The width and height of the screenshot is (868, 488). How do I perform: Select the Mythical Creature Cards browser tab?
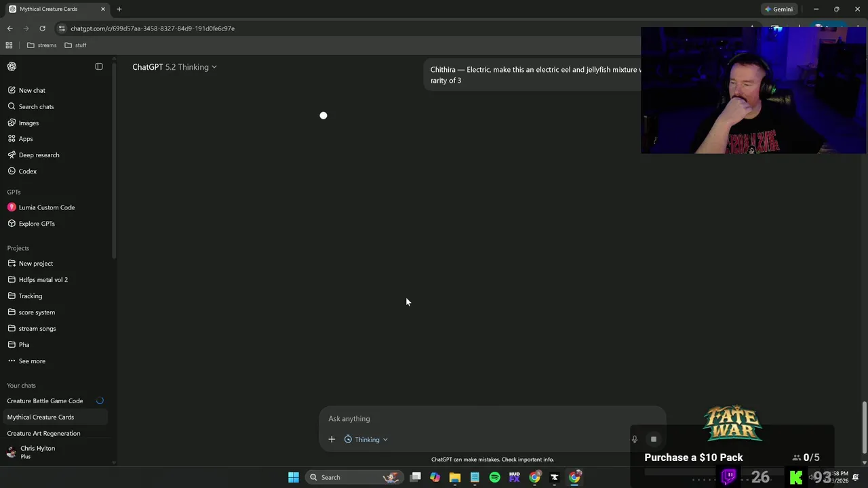(x=57, y=9)
